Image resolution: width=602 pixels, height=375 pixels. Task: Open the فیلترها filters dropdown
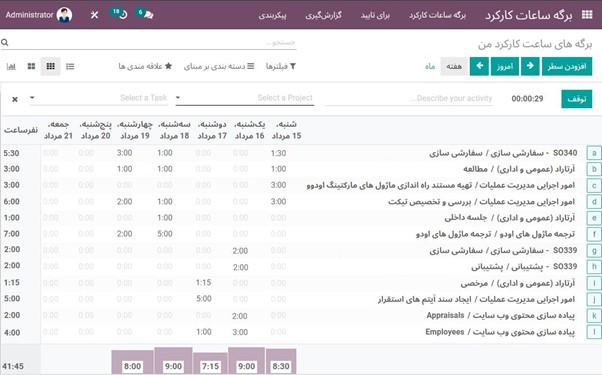coord(281,66)
